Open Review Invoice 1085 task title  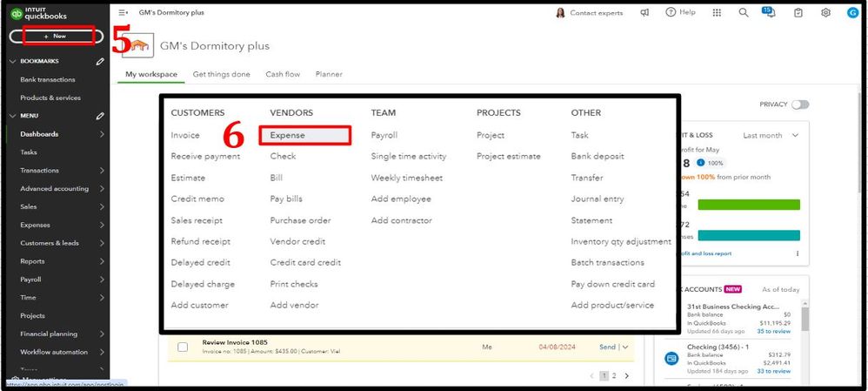pos(235,342)
